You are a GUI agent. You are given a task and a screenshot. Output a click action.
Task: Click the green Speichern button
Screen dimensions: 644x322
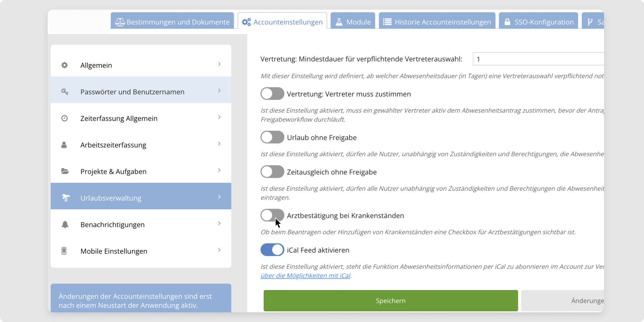tap(391, 301)
